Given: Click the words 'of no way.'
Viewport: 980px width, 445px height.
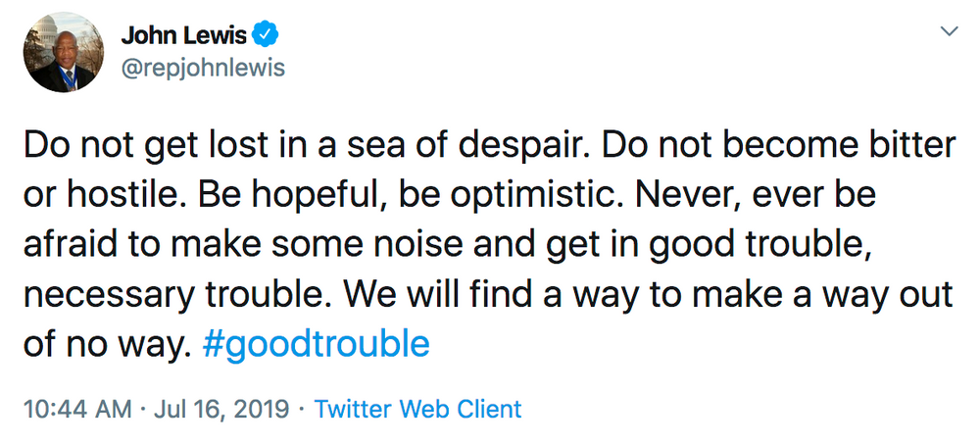Looking at the screenshot, I should click(103, 344).
